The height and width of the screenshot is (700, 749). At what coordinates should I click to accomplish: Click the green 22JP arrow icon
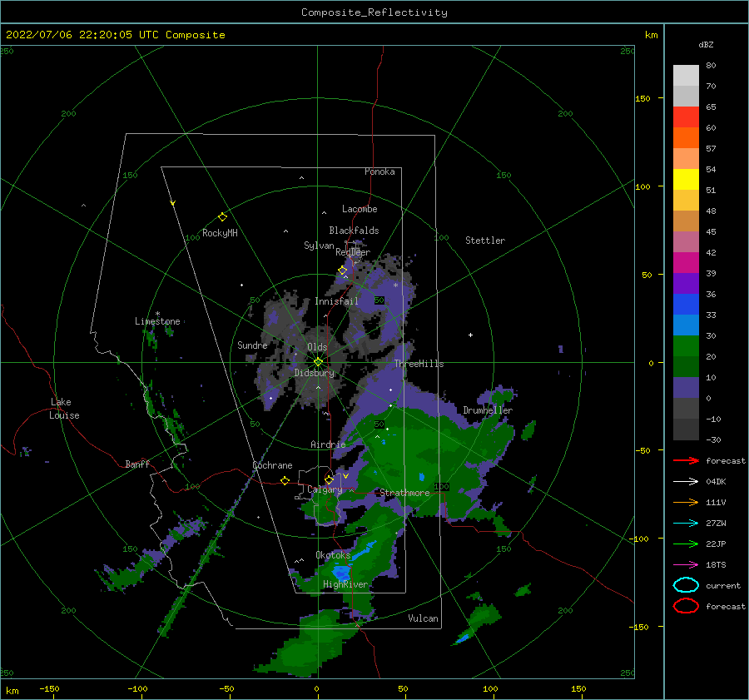pos(686,544)
